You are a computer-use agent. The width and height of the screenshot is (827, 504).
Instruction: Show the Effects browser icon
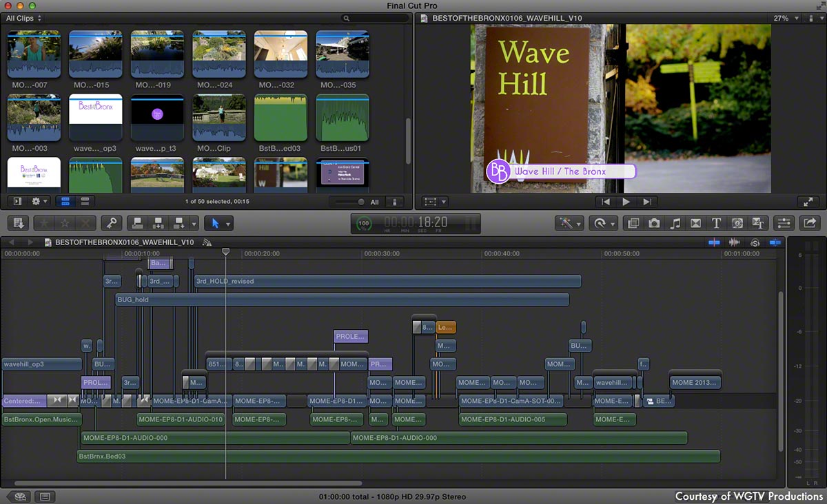633,223
